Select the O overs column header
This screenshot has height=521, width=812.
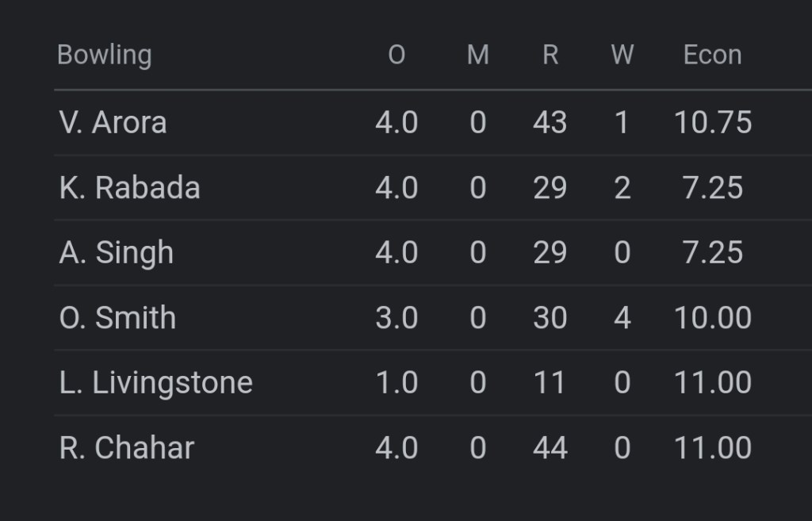pos(396,56)
